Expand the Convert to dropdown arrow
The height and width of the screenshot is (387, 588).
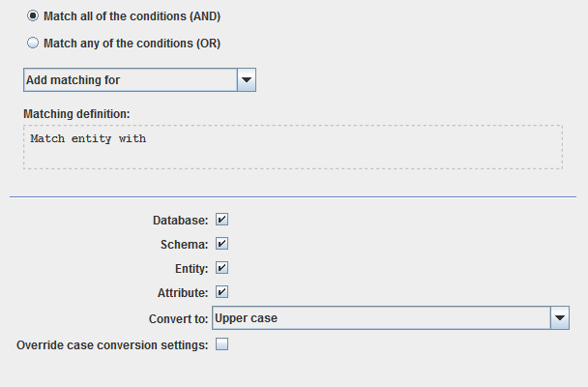click(559, 317)
